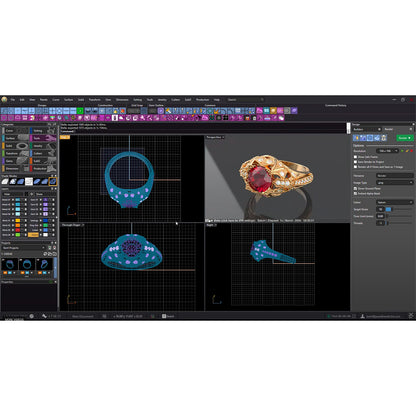Toggle the first checkbox under Resolution
This screenshot has height=416, width=416.
(x=355, y=157)
